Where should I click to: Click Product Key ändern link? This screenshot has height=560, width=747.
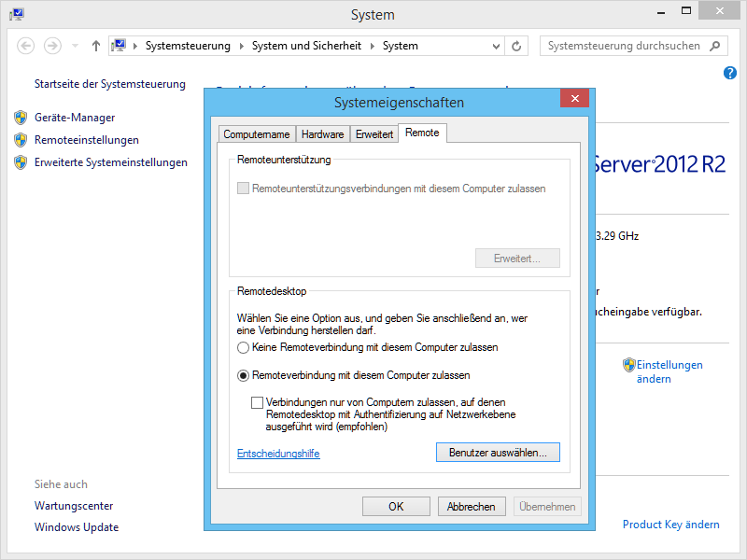(671, 525)
